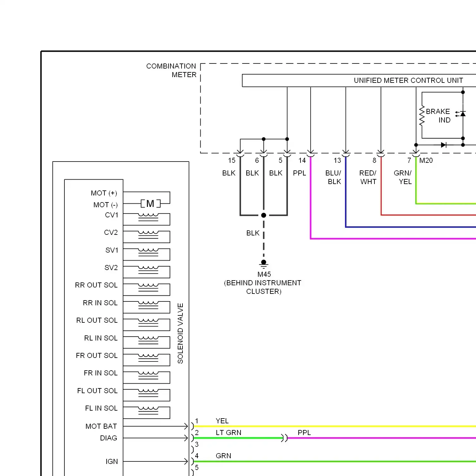Click the red horizontal RED/WHT wire
The width and height of the screenshot is (476, 476).
pyautogui.click(x=428, y=215)
